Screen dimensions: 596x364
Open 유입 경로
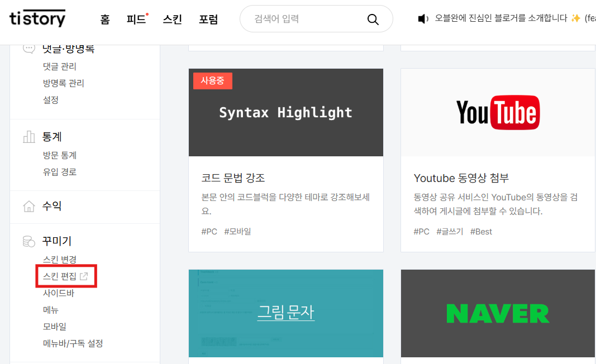[x=60, y=172]
